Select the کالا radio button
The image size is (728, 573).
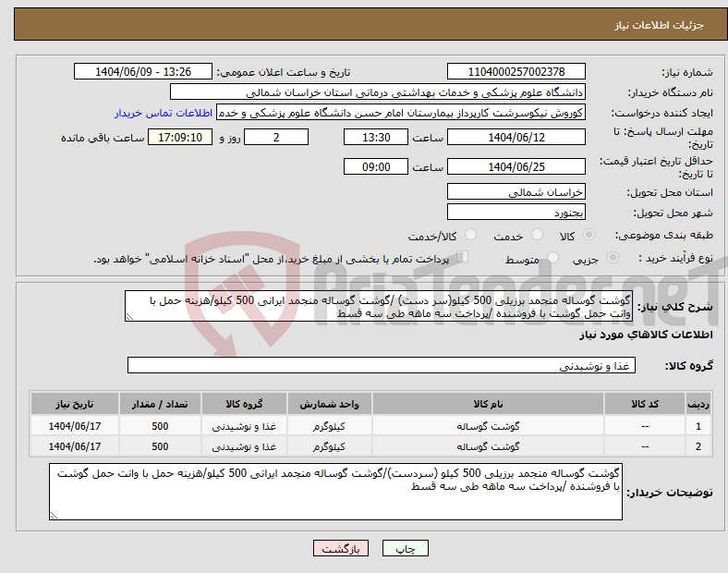click(x=588, y=235)
